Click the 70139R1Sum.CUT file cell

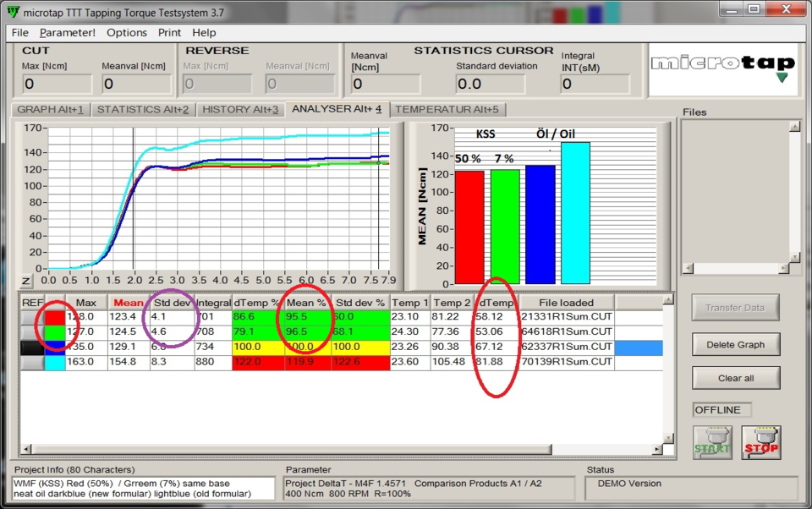pos(567,362)
